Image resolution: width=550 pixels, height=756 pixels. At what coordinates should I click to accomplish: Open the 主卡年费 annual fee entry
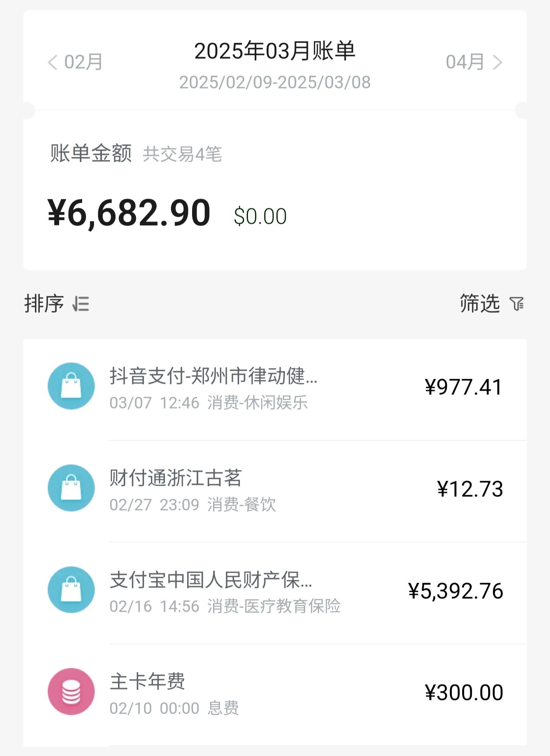[147, 682]
